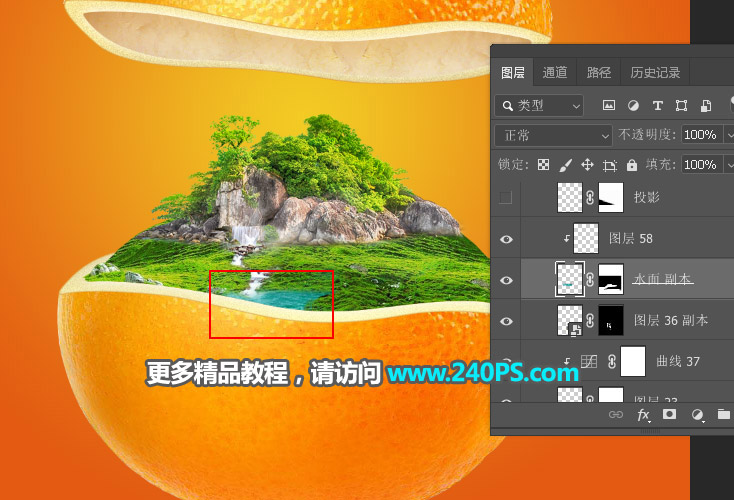Lock all padlock icon
The height and width of the screenshot is (500, 734).
[632, 165]
